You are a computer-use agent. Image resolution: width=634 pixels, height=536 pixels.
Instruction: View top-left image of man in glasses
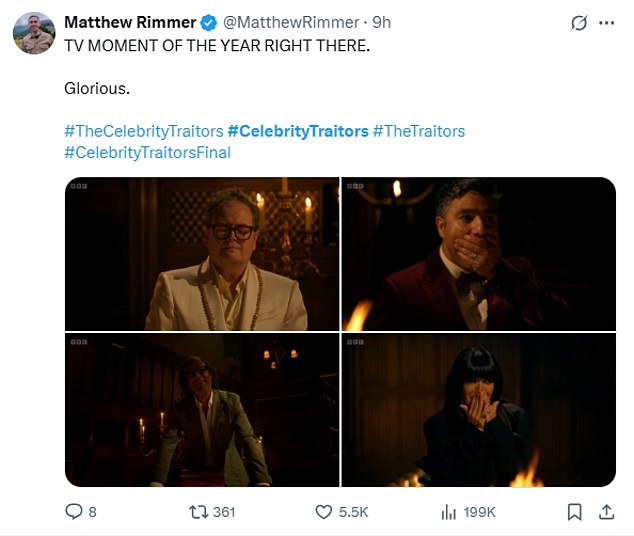click(202, 253)
